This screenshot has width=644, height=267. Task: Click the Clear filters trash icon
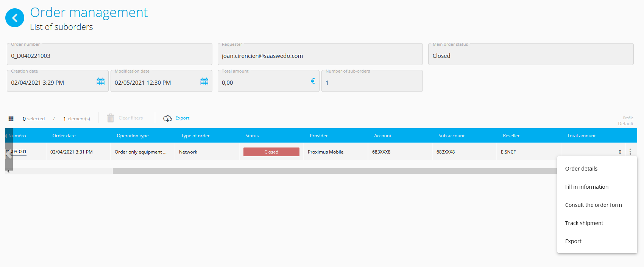tap(111, 118)
